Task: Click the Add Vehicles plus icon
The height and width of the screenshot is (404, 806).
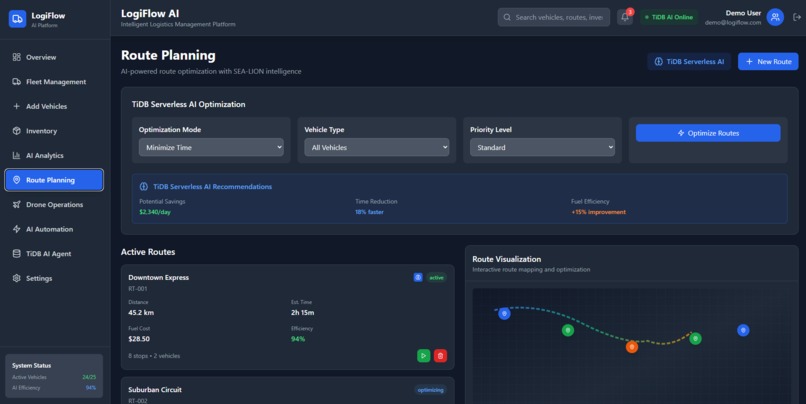Action: 16,106
